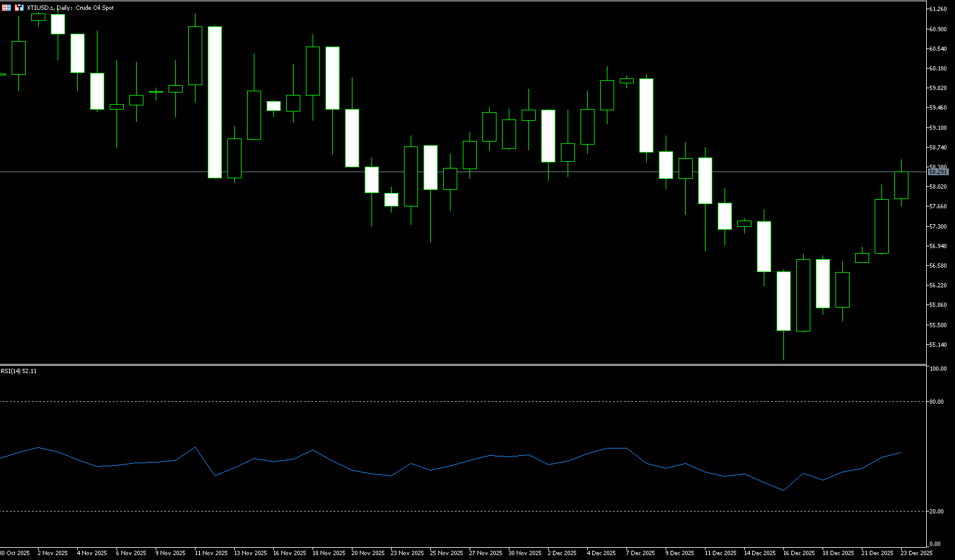The height and width of the screenshot is (560, 955).
Task: Click the 100.00 label on RSI scale
Action: pos(938,369)
